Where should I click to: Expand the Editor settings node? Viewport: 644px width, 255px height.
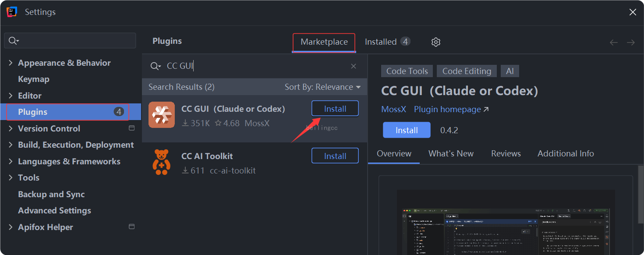[11, 96]
